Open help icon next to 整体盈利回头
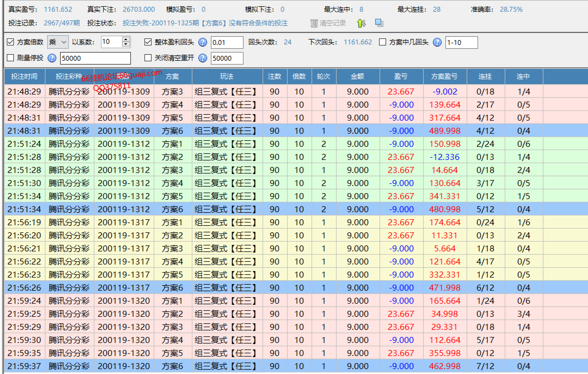 tap(203, 42)
